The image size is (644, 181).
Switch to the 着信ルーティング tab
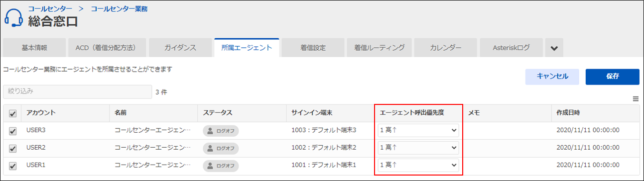[380, 48]
